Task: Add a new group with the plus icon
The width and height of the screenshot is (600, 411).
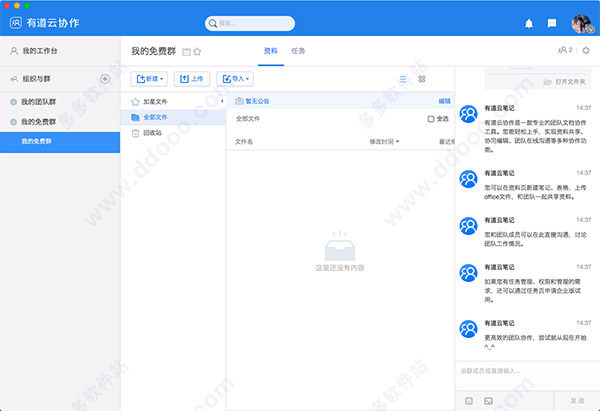Action: coord(105,79)
